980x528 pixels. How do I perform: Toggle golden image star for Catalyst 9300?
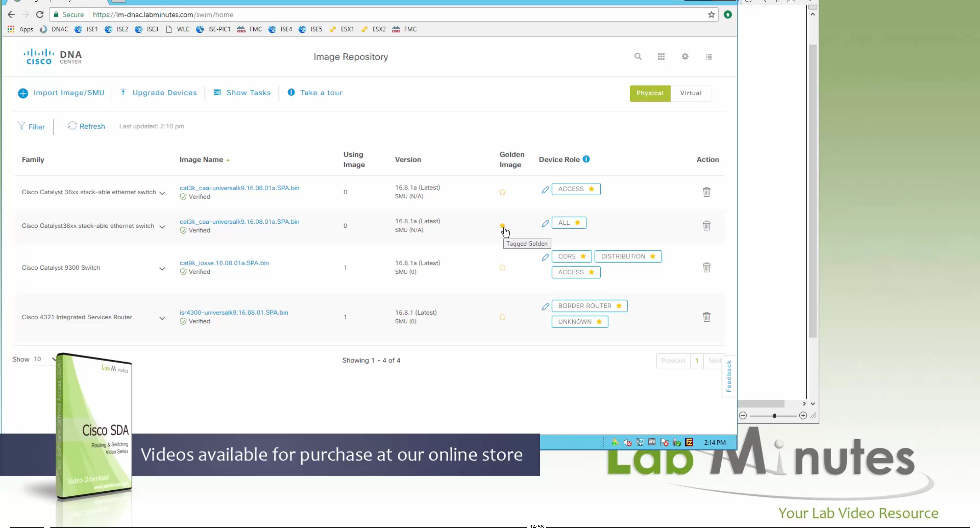click(502, 267)
